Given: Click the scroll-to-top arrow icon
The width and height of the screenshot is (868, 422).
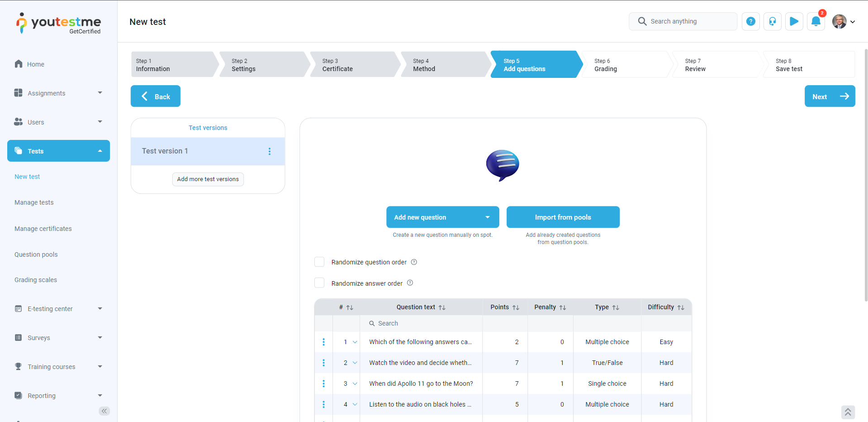Looking at the screenshot, I should (848, 412).
